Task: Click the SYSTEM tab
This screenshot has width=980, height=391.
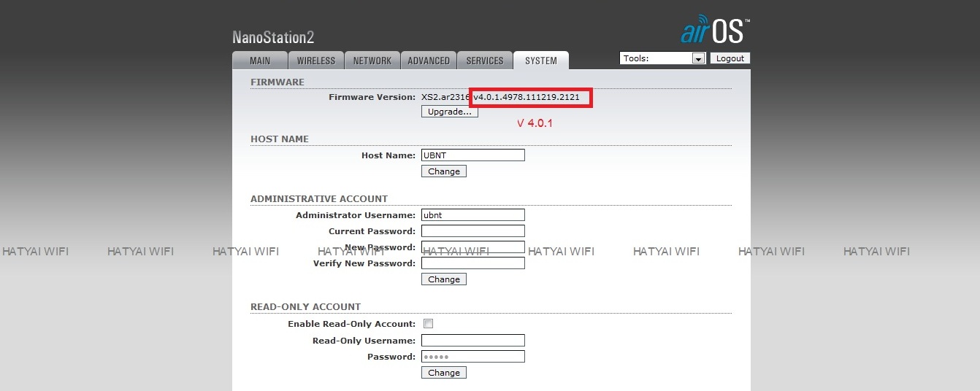Action: pyautogui.click(x=540, y=61)
